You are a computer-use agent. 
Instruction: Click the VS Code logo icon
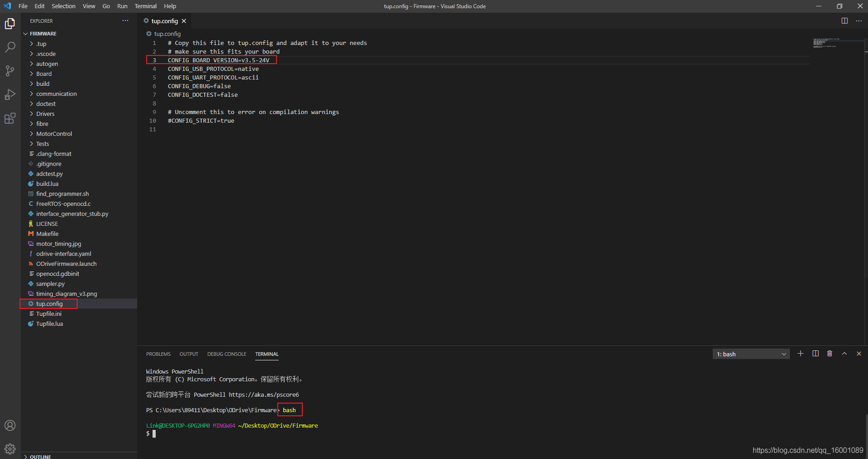(x=7, y=6)
